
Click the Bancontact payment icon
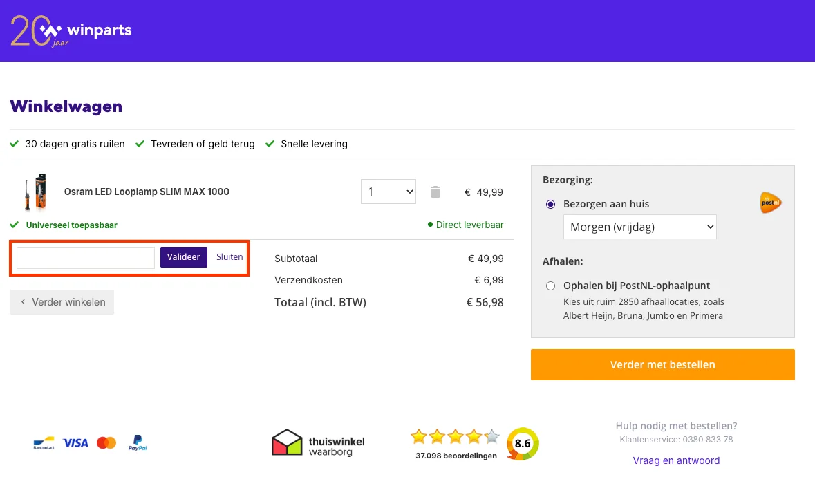(x=44, y=442)
